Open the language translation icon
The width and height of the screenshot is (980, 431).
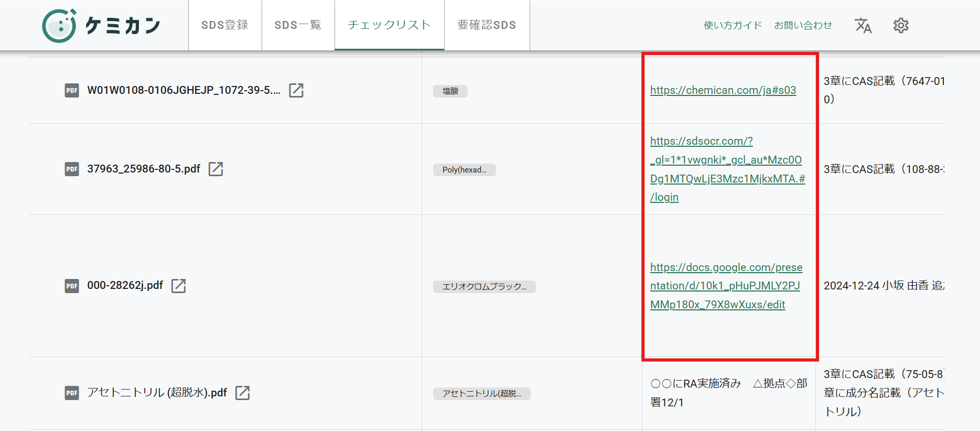(863, 25)
